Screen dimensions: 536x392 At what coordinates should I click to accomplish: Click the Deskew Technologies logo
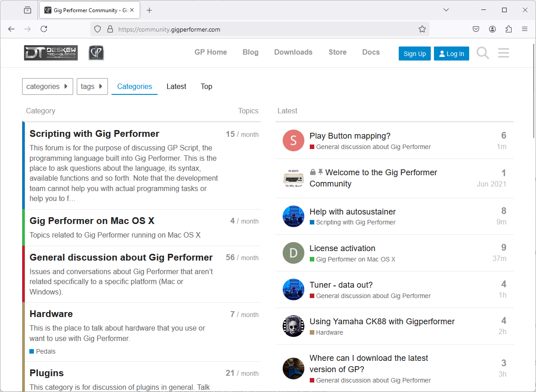click(51, 53)
